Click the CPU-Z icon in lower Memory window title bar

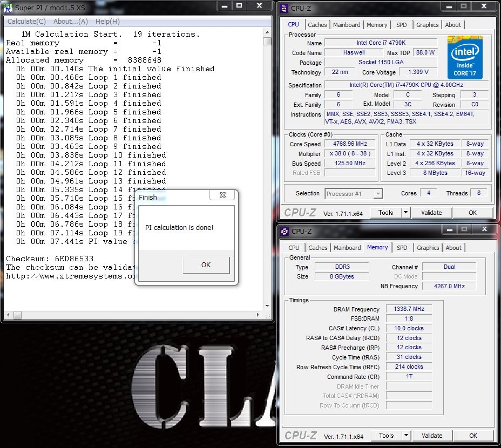coord(284,231)
